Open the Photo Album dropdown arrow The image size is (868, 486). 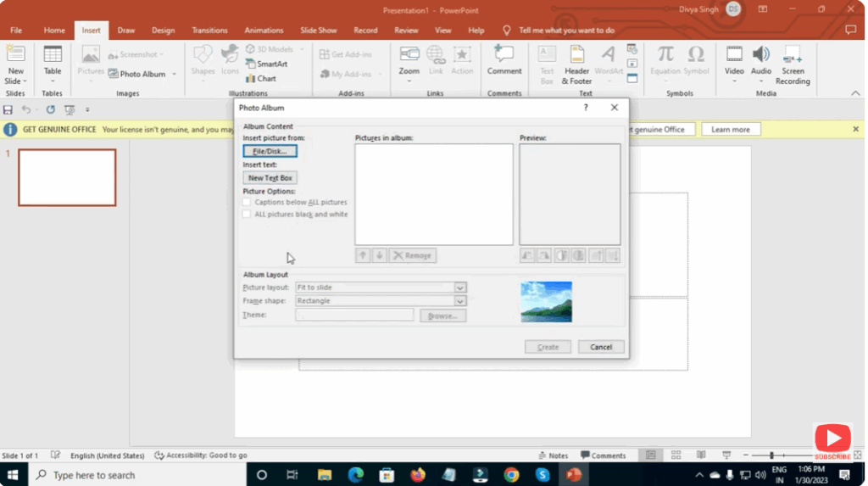(x=175, y=74)
